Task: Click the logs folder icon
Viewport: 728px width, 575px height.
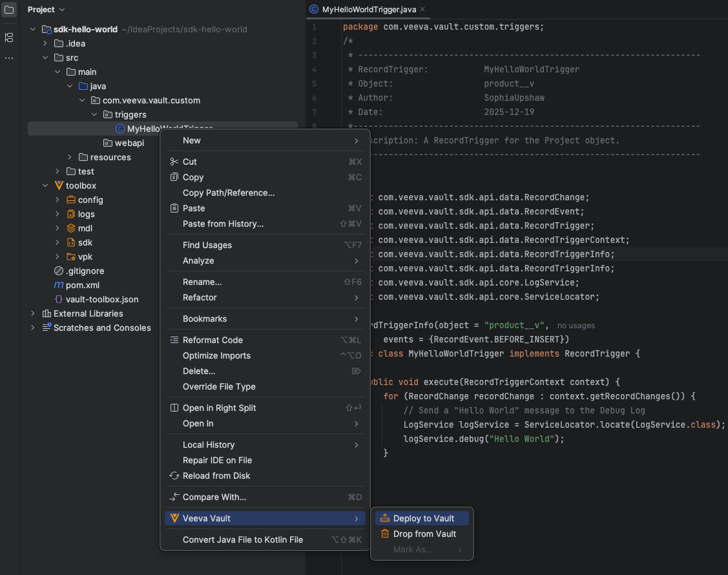Action: (x=71, y=214)
